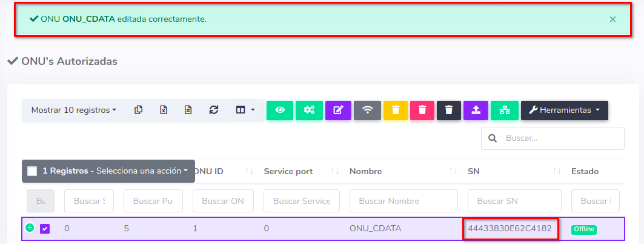Dismiss the ONU edited success alert
644x244 pixels.
point(612,19)
